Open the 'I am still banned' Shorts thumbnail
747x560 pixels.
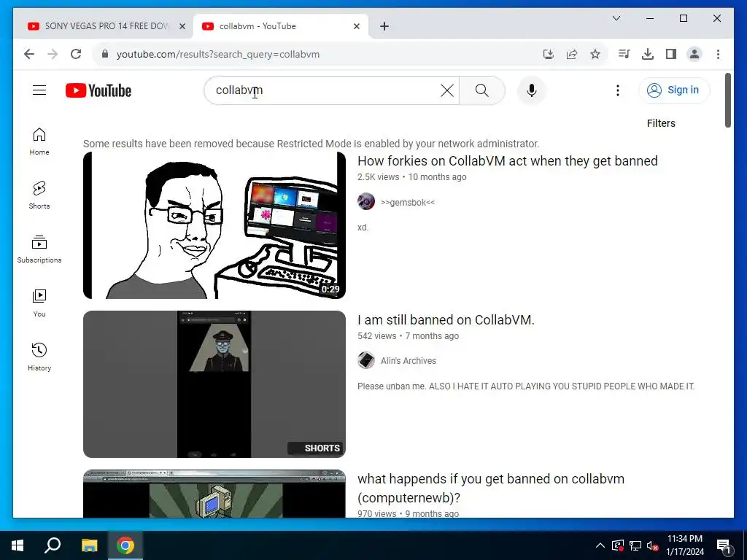coord(214,384)
